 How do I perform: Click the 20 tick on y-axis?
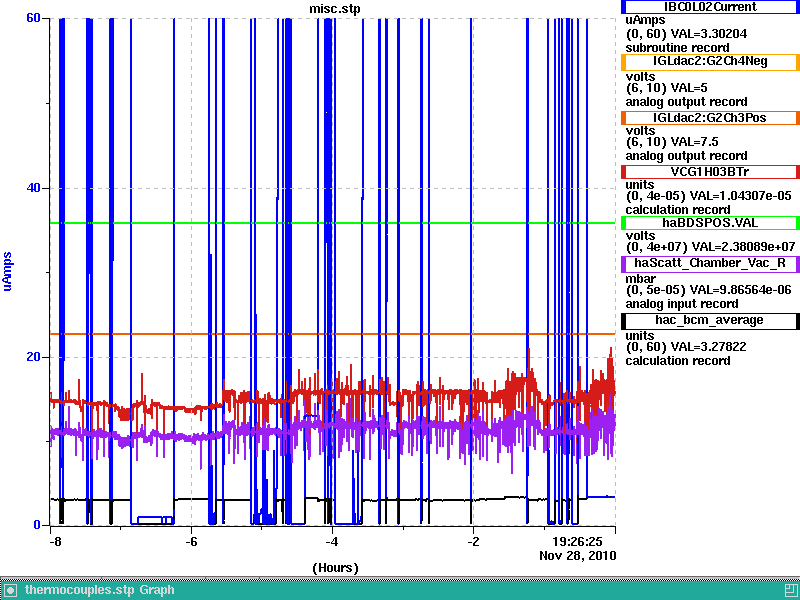tap(33, 357)
